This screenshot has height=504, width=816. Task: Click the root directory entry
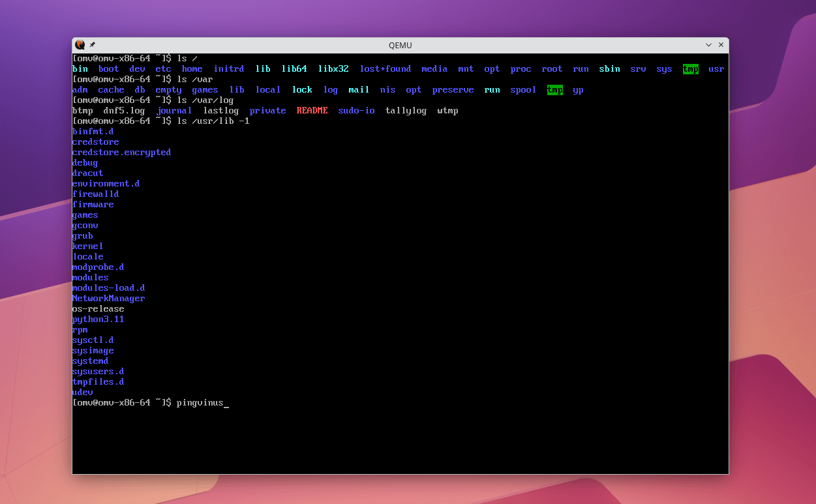pos(552,69)
